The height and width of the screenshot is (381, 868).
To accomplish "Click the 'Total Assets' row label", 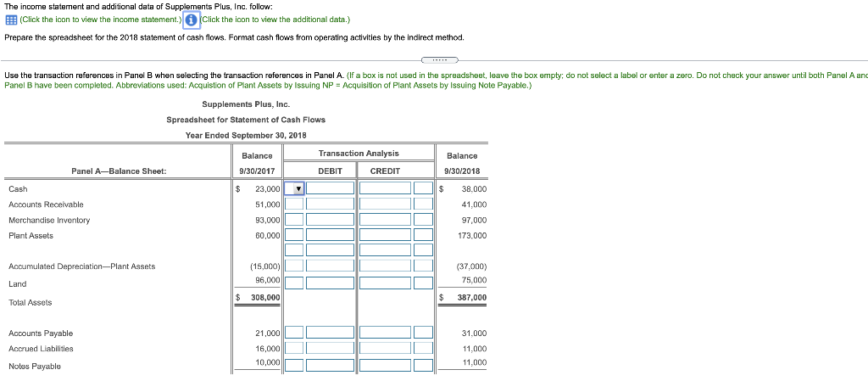I will 30,302.
